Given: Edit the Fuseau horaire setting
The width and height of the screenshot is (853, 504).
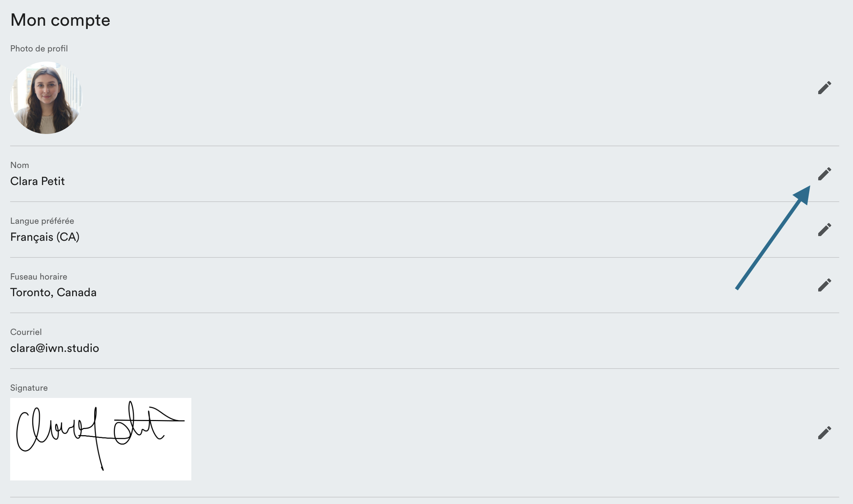Looking at the screenshot, I should point(824,285).
